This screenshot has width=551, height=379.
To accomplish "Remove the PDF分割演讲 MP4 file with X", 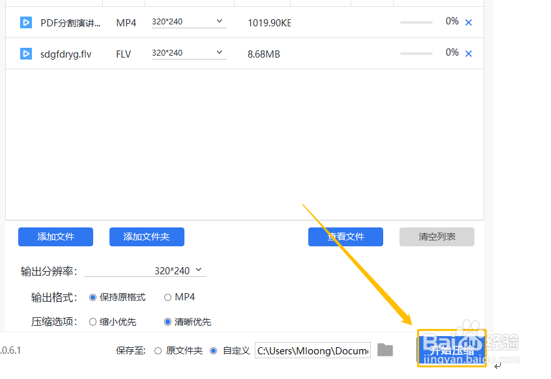I will [468, 22].
